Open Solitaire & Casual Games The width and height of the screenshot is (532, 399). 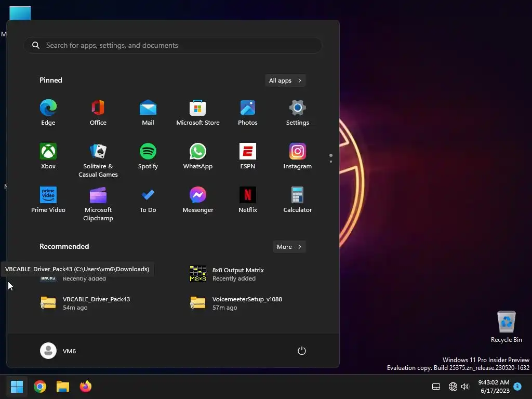(98, 161)
